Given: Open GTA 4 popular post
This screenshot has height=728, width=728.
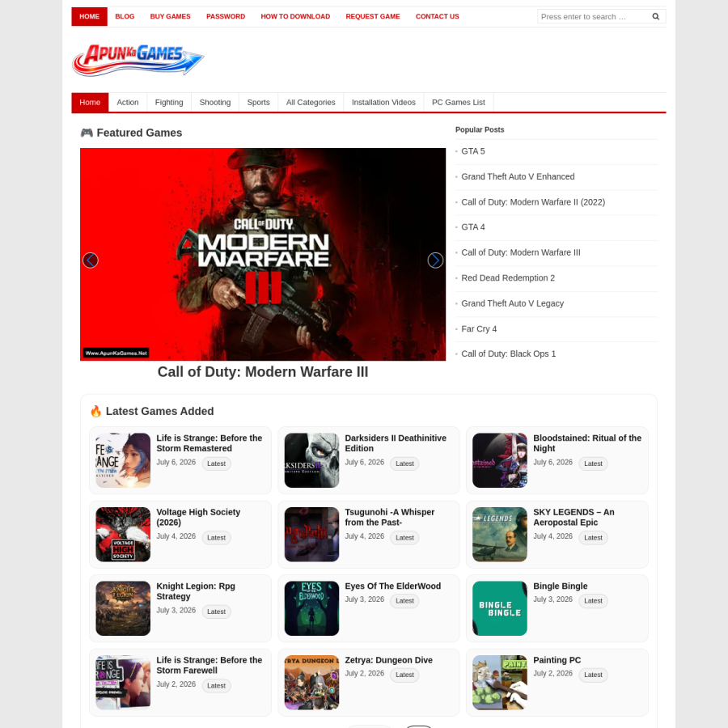Looking at the screenshot, I should [x=473, y=227].
